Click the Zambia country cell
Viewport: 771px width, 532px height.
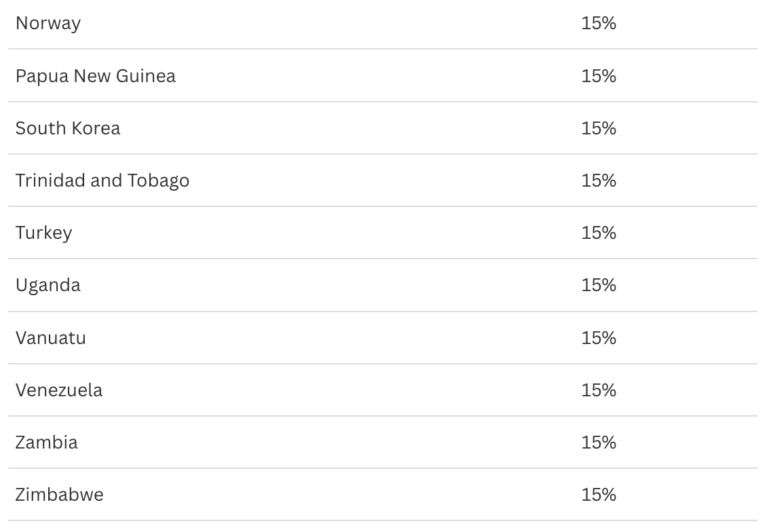coord(47,442)
